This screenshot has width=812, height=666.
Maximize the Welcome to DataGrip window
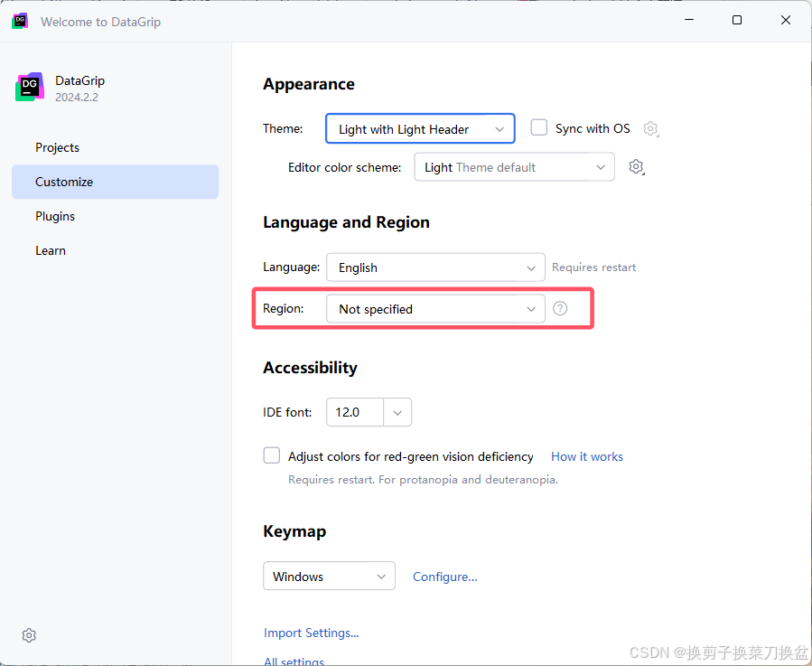(737, 20)
